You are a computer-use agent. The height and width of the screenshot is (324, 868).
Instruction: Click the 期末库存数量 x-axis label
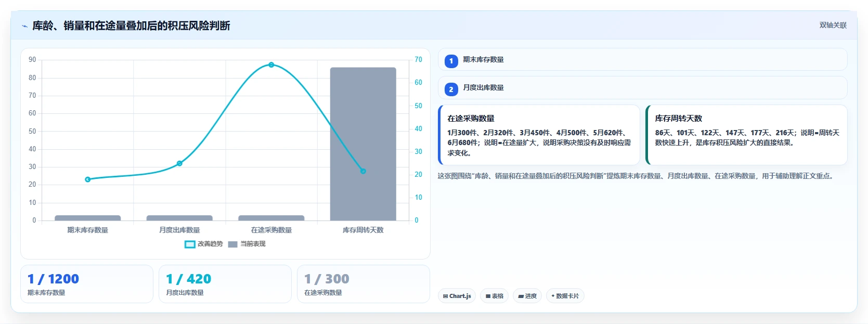click(88, 230)
